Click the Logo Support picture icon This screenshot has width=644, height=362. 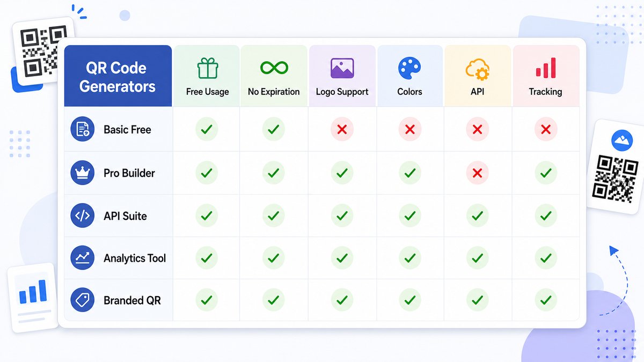[x=342, y=69]
